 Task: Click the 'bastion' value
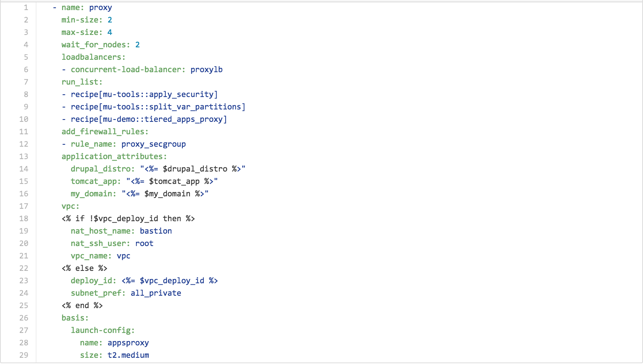pyautogui.click(x=156, y=231)
